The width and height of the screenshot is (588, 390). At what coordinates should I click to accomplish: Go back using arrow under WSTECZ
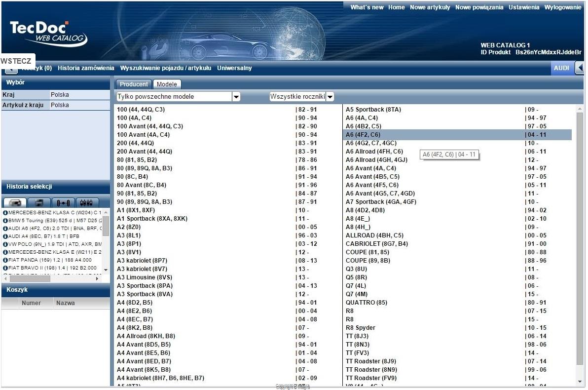[x=11, y=70]
